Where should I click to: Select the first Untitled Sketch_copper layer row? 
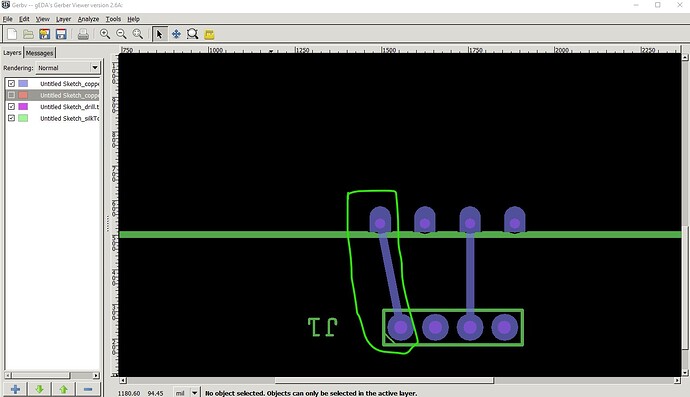[x=52, y=83]
